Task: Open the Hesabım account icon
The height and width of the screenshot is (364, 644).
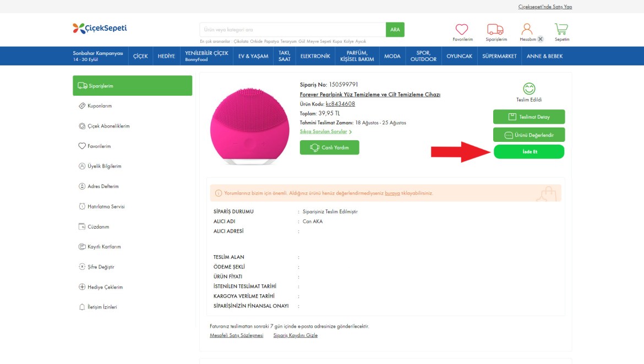Action: click(x=527, y=29)
